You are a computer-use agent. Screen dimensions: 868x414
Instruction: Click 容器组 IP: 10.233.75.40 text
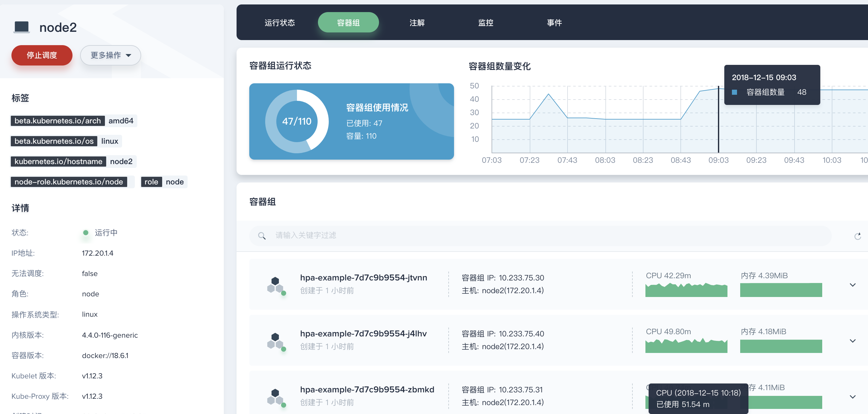pyautogui.click(x=503, y=334)
